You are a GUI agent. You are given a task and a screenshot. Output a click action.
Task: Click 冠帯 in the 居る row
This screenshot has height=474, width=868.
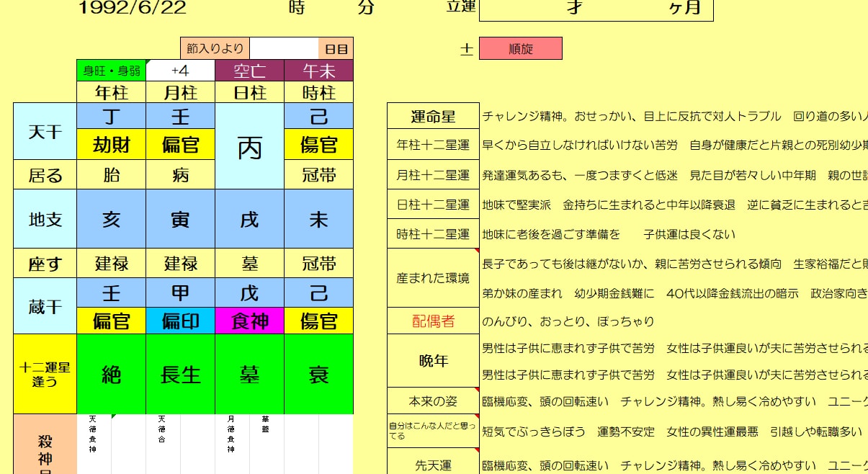318,175
